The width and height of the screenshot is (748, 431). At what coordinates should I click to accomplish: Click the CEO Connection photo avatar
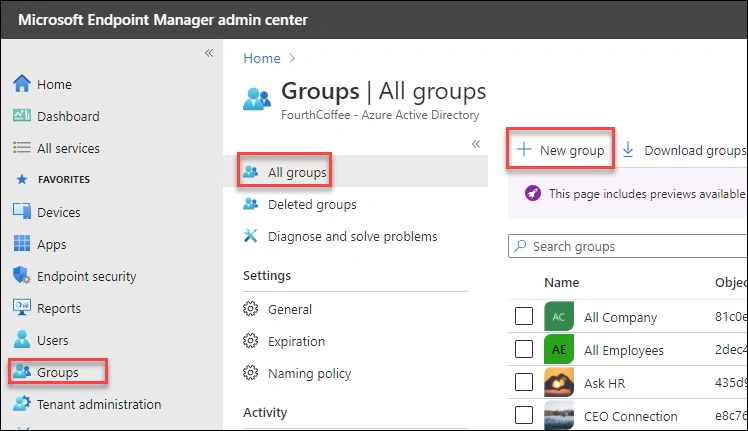point(559,415)
